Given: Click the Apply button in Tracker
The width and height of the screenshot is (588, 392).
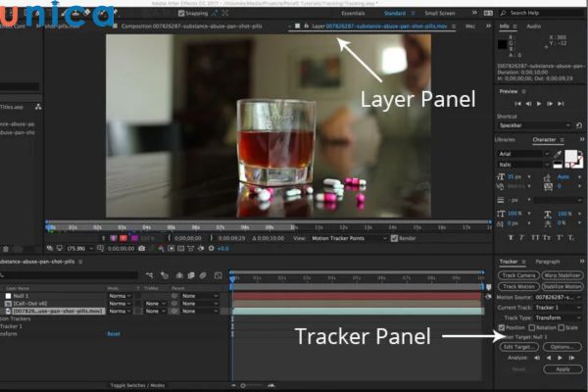Looking at the screenshot, I should point(563,369).
